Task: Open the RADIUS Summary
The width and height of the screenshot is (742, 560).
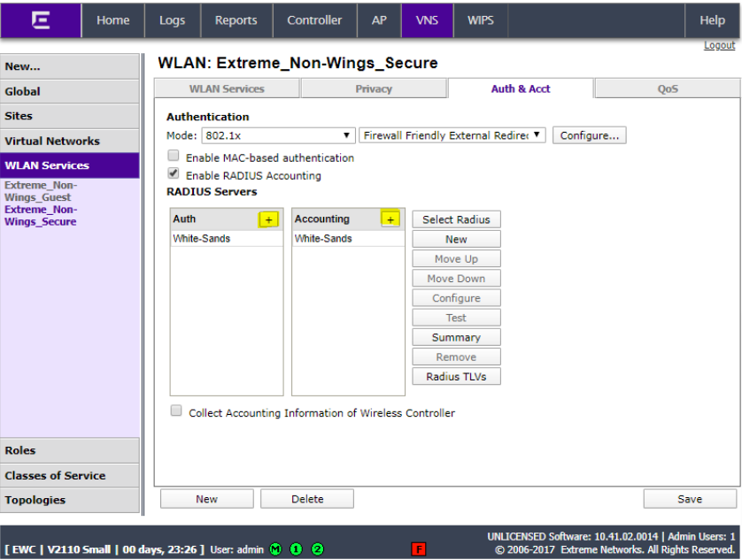Action: click(456, 337)
